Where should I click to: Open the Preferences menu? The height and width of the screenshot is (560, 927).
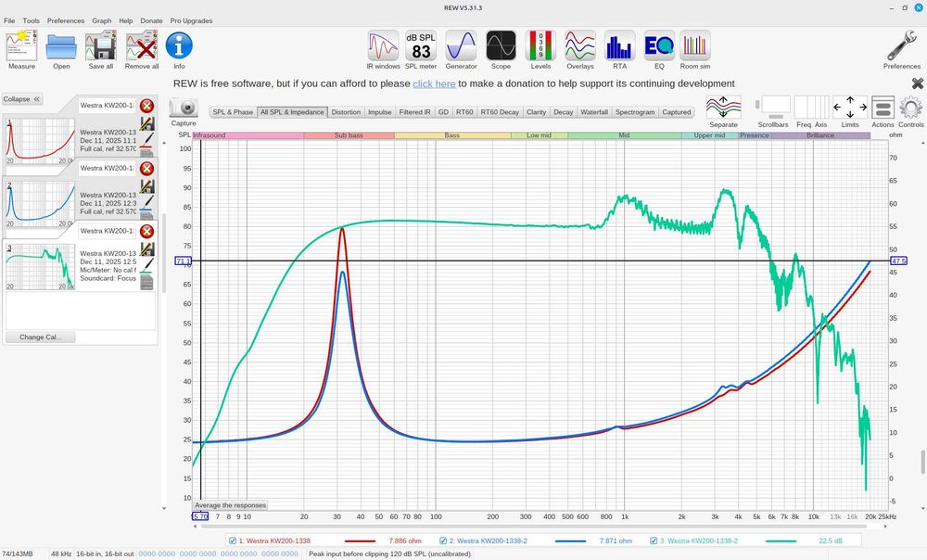(66, 20)
